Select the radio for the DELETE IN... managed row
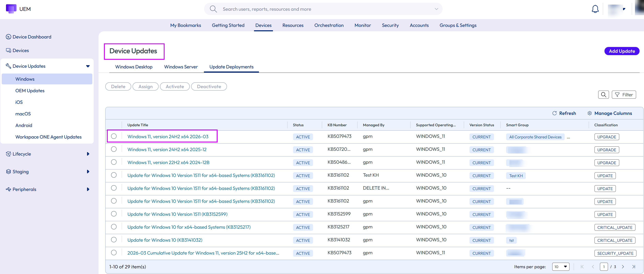644x274 pixels. pos(114,188)
